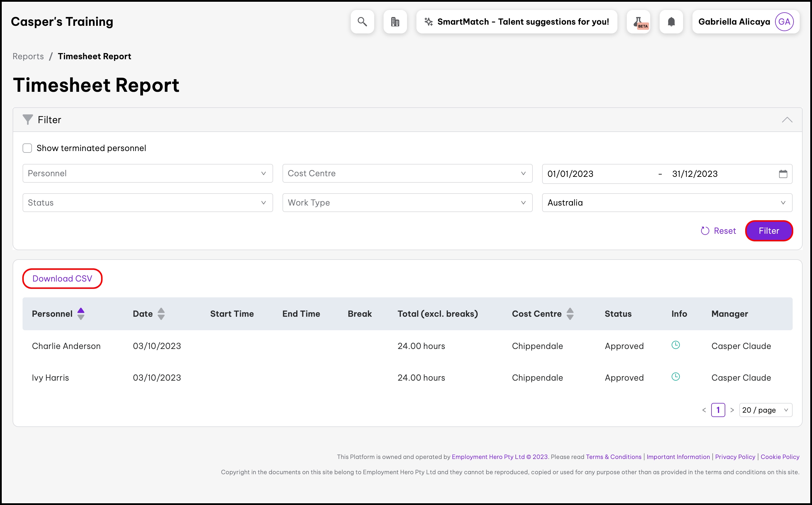Image resolution: width=812 pixels, height=505 pixels.
Task: Open the 20 / page size selector
Action: tap(765, 410)
